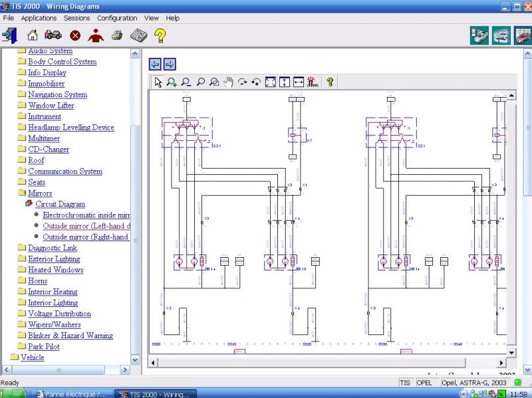
Task: Expand the Voltage Distribution folder icon
Action: tap(22, 313)
